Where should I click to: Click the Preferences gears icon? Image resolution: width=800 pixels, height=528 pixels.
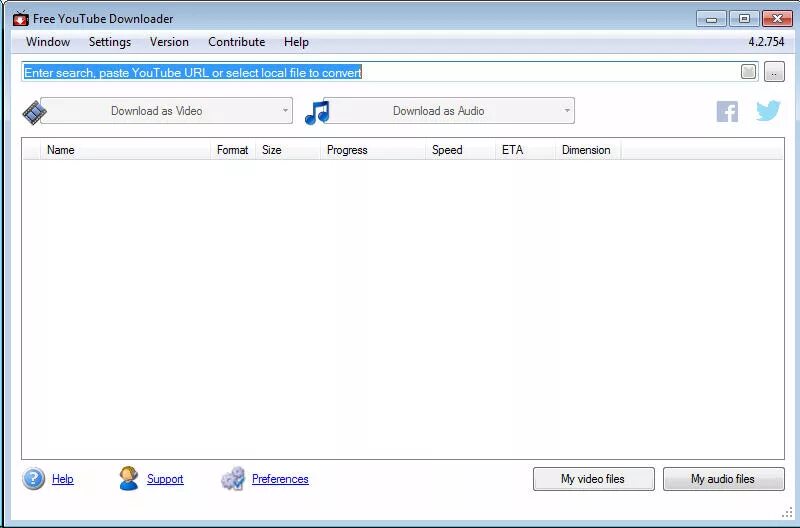[233, 479]
